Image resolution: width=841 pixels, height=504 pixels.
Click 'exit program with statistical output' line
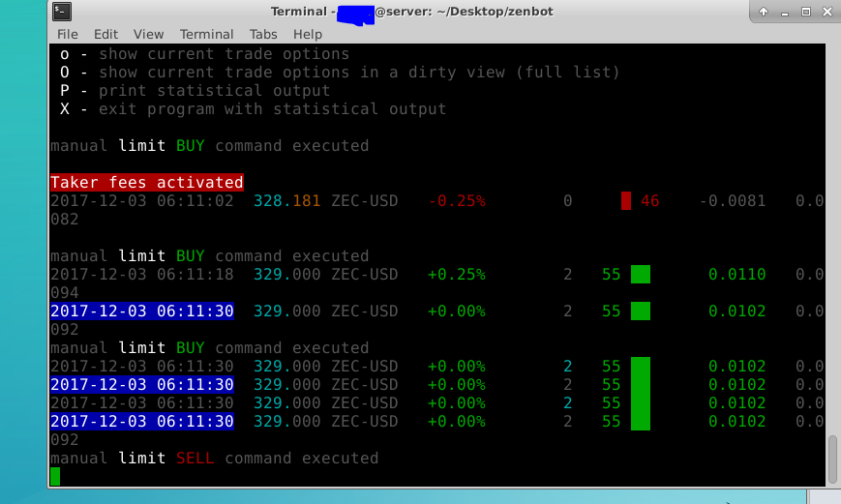coord(254,109)
